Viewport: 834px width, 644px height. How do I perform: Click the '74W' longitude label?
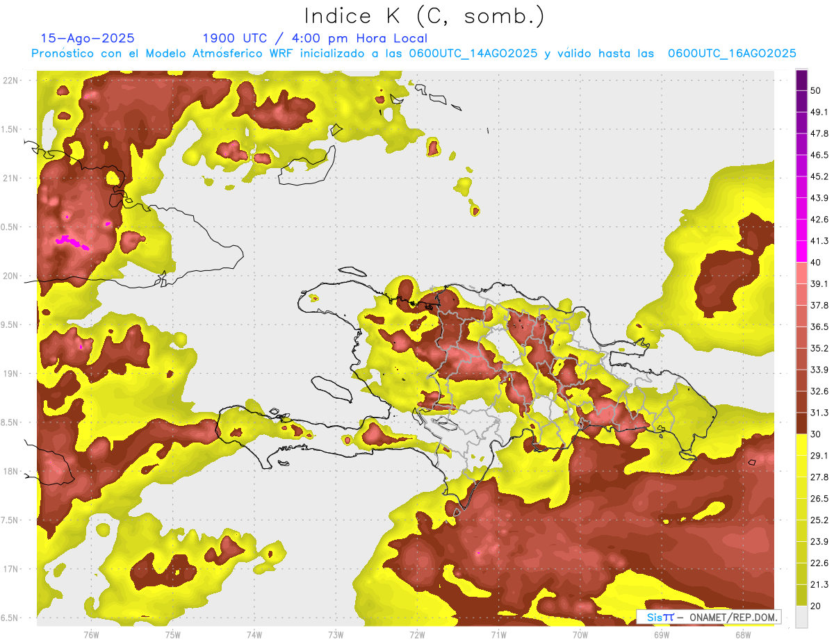pyautogui.click(x=254, y=635)
